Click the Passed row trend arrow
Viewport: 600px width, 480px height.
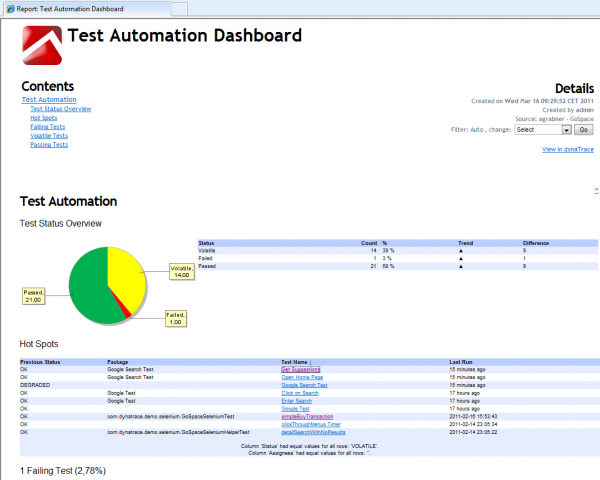(x=461, y=266)
